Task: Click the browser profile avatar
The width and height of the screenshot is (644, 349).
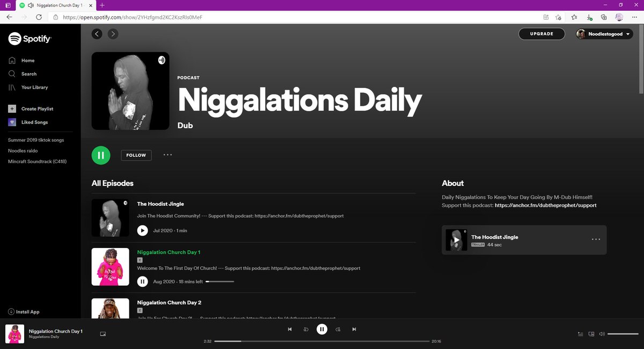Action: click(619, 17)
